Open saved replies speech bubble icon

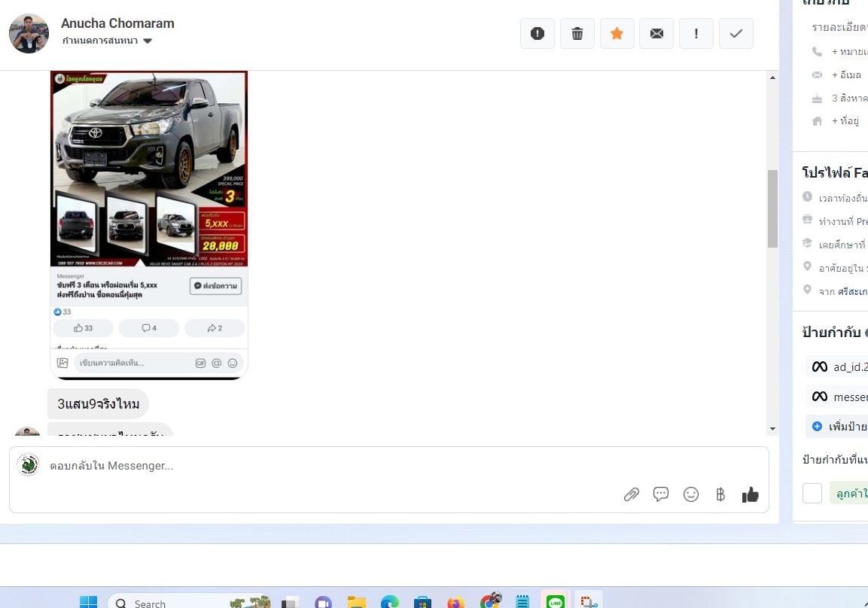tap(661, 494)
